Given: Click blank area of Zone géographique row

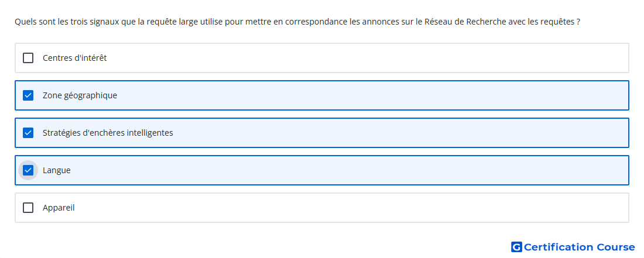Looking at the screenshot, I should point(369,95).
